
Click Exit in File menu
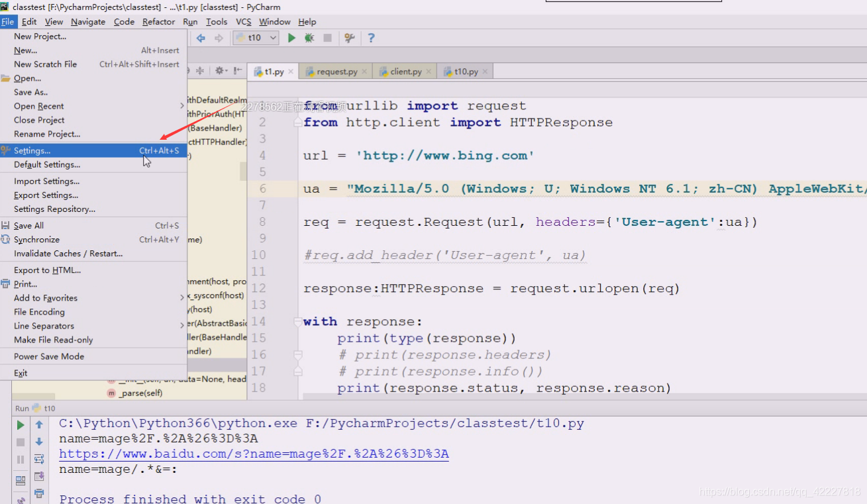pos(94,373)
